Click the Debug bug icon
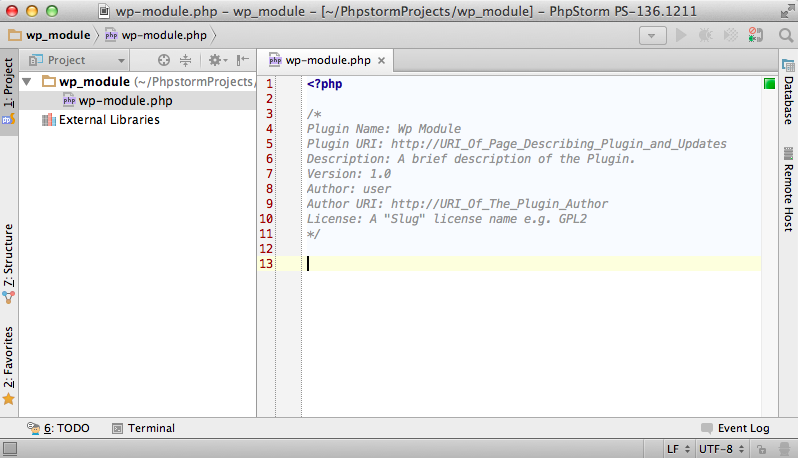Screen dimensions: 798x458 pyautogui.click(x=705, y=35)
